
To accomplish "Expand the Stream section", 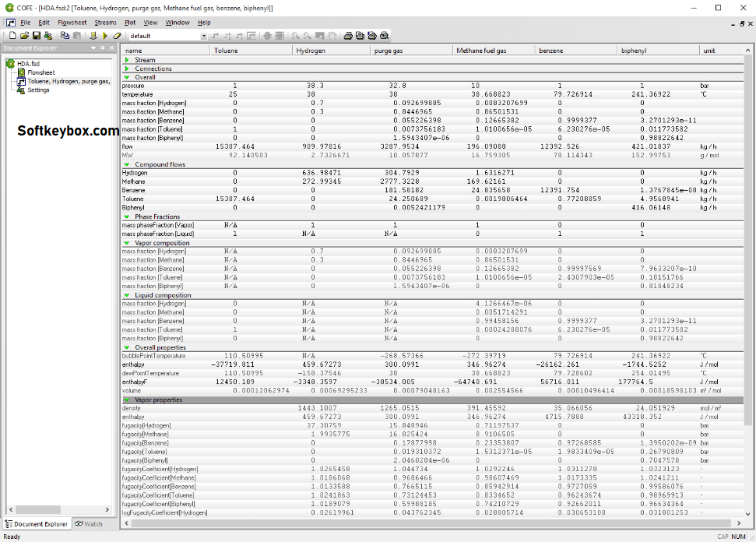I will 127,60.
